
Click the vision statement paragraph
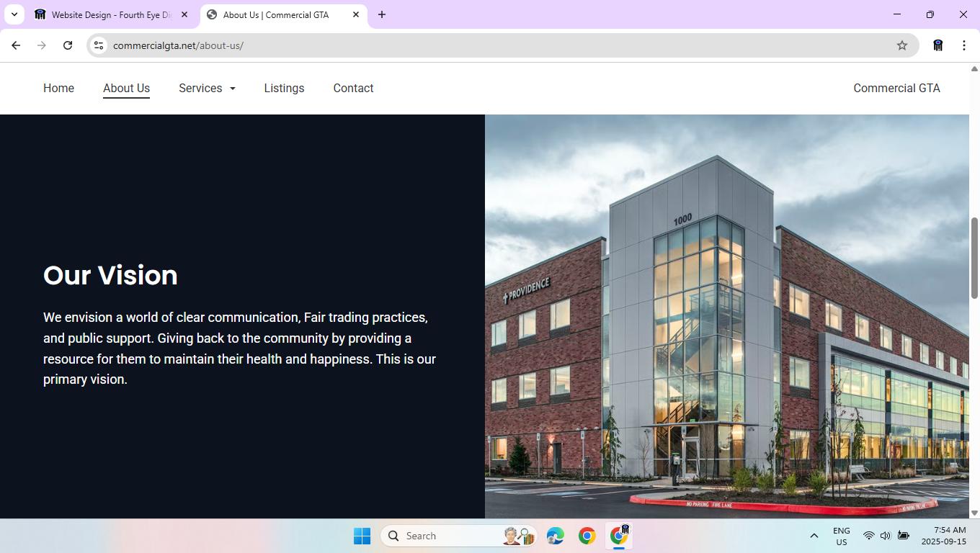click(240, 349)
